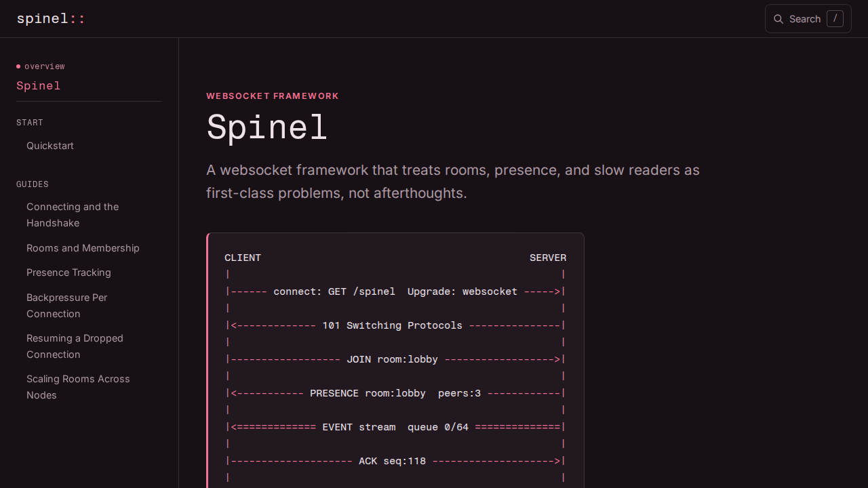Open the Search box
868x488 pixels.
point(808,19)
